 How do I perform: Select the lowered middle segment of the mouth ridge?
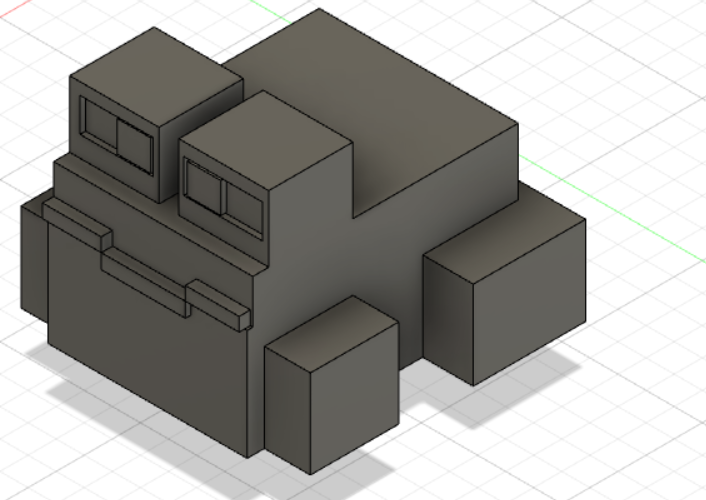144,282
